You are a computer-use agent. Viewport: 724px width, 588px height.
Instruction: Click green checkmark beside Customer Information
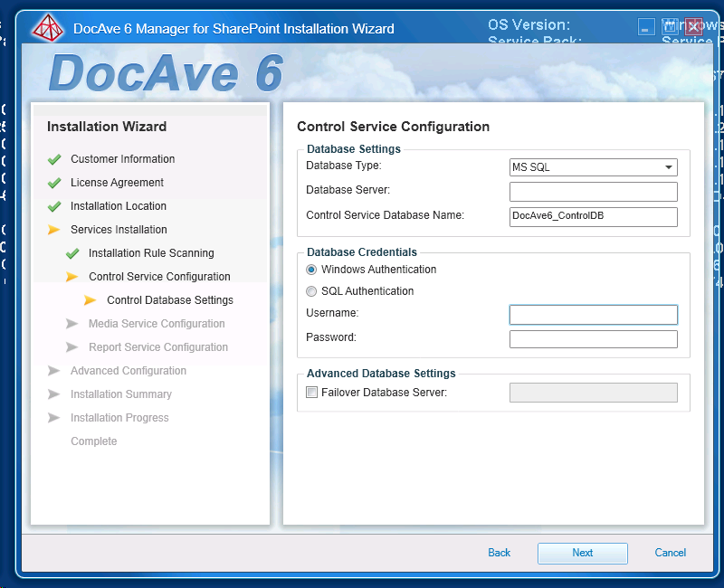click(54, 159)
